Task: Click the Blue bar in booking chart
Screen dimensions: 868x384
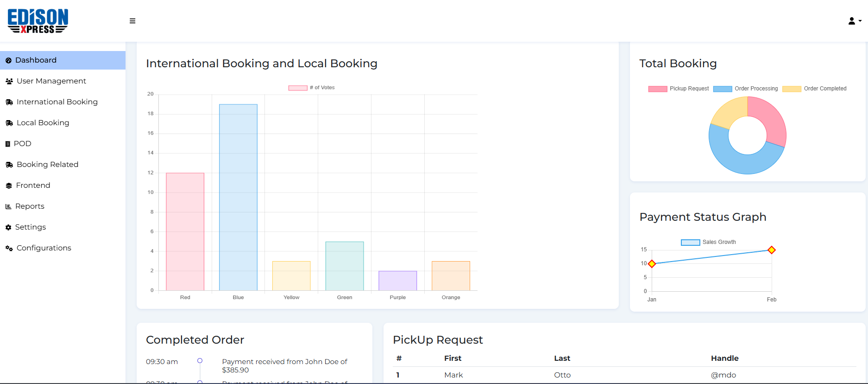Action: tap(238, 197)
